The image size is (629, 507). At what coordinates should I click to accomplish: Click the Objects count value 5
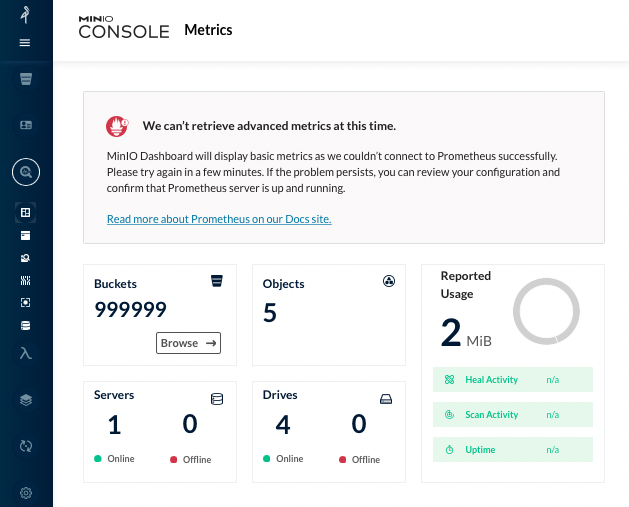(270, 313)
